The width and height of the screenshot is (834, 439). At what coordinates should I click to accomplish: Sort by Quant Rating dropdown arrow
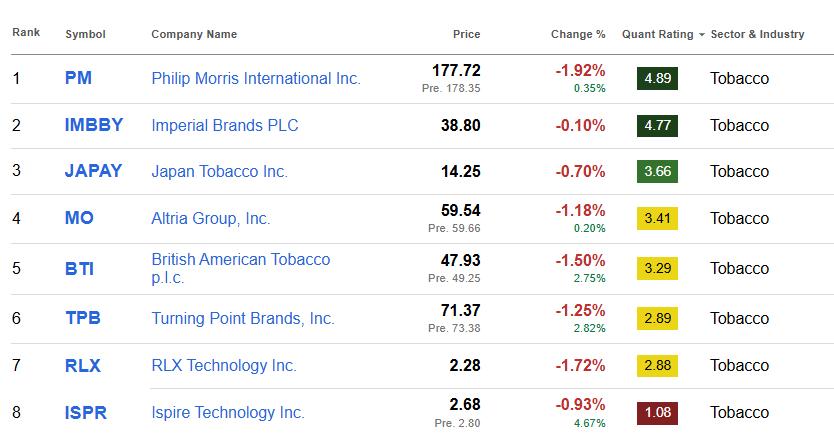[702, 34]
